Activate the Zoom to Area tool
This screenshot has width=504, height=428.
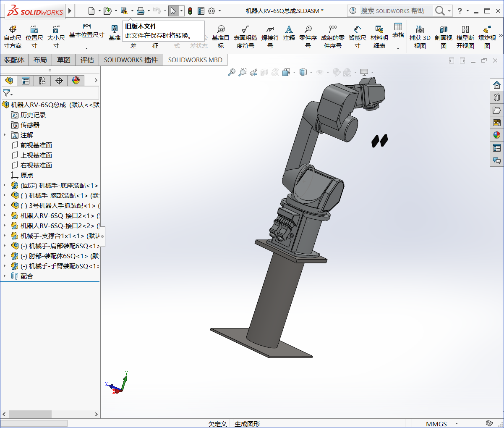(x=243, y=72)
